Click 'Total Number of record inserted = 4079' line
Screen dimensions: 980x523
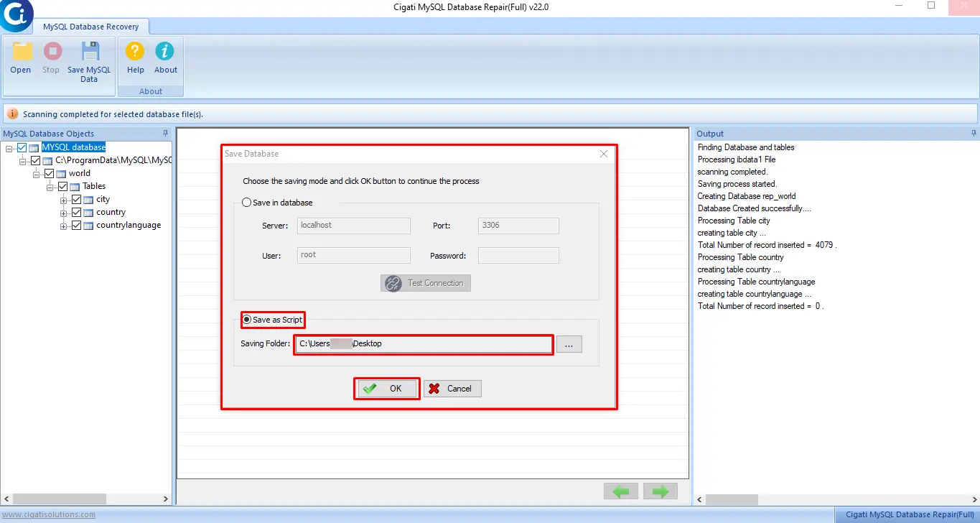point(767,245)
